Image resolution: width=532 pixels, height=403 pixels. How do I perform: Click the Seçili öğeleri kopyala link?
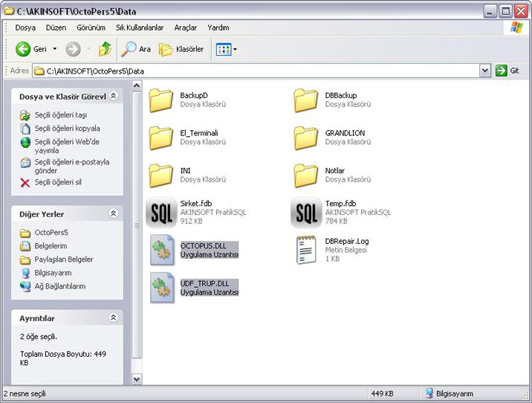67,129
